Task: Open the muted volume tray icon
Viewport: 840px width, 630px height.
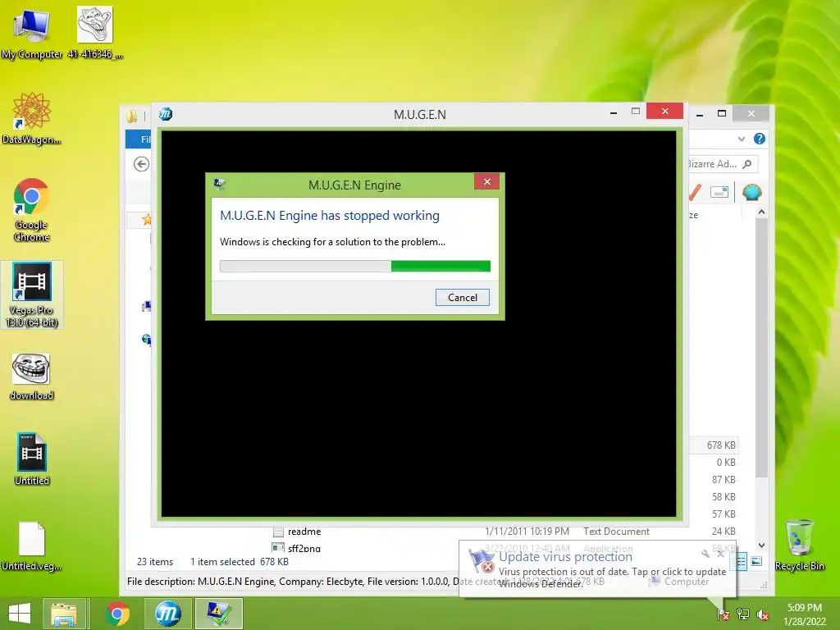Action: tap(763, 614)
